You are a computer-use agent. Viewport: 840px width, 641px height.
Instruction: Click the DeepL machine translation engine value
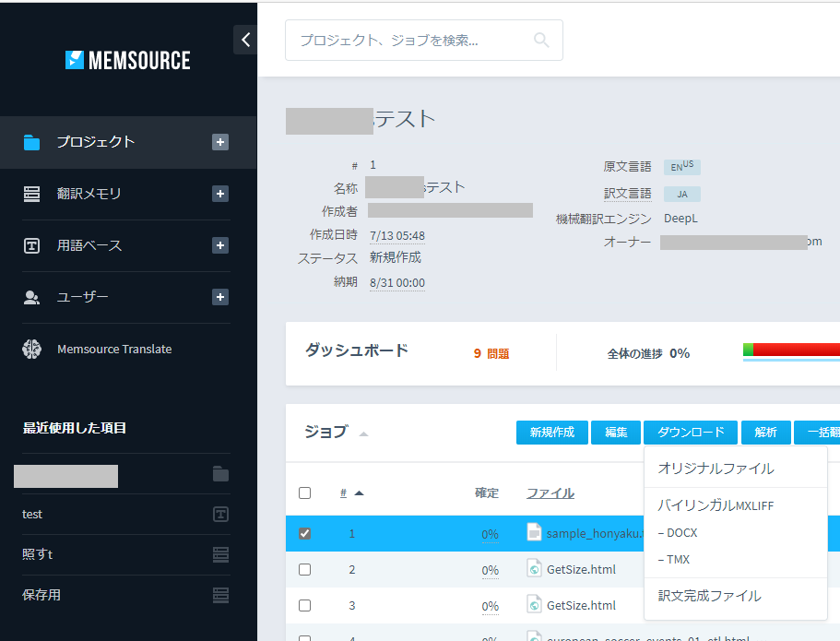[680, 219]
